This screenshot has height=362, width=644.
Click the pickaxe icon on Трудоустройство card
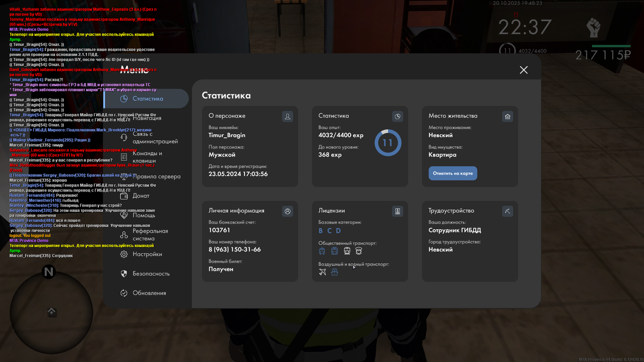click(508, 211)
